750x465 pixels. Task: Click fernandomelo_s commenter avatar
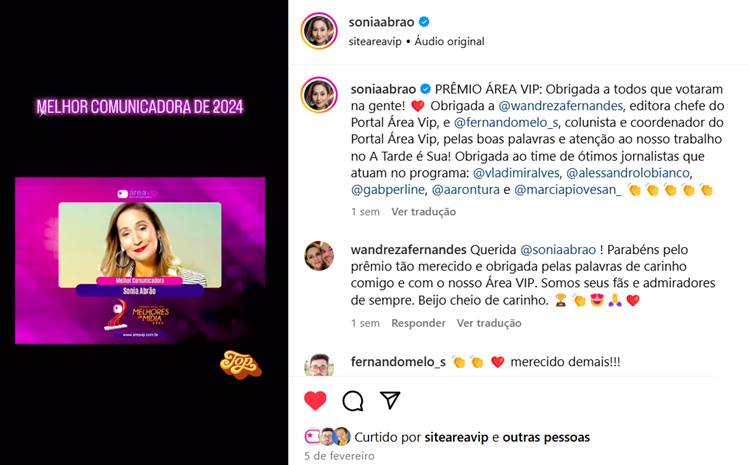tap(319, 365)
